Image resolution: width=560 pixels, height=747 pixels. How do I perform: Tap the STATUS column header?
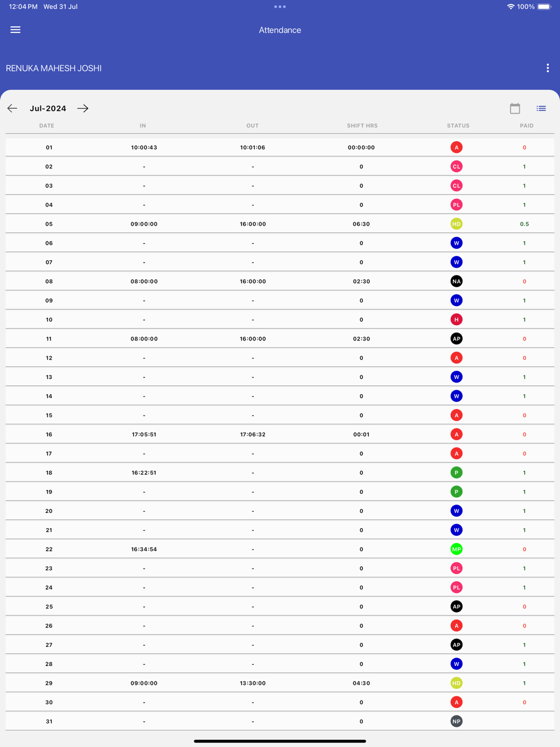[458, 125]
